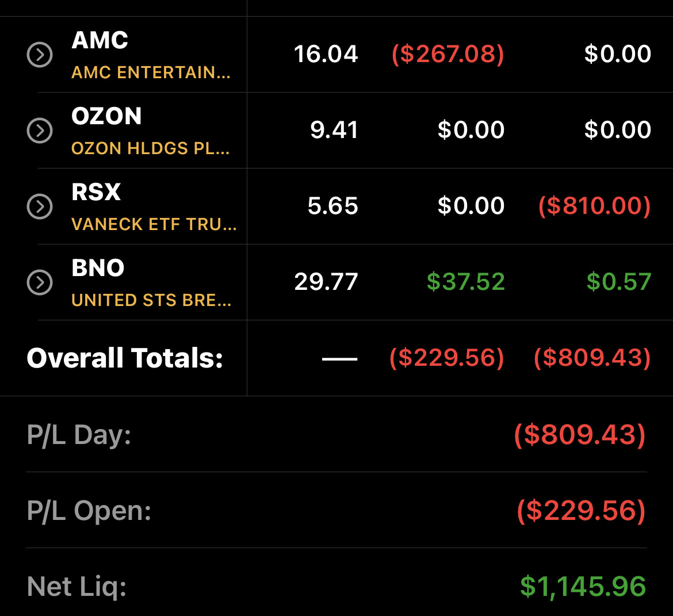Tap the RSX ticker symbol
The height and width of the screenshot is (616, 673).
click(96, 192)
